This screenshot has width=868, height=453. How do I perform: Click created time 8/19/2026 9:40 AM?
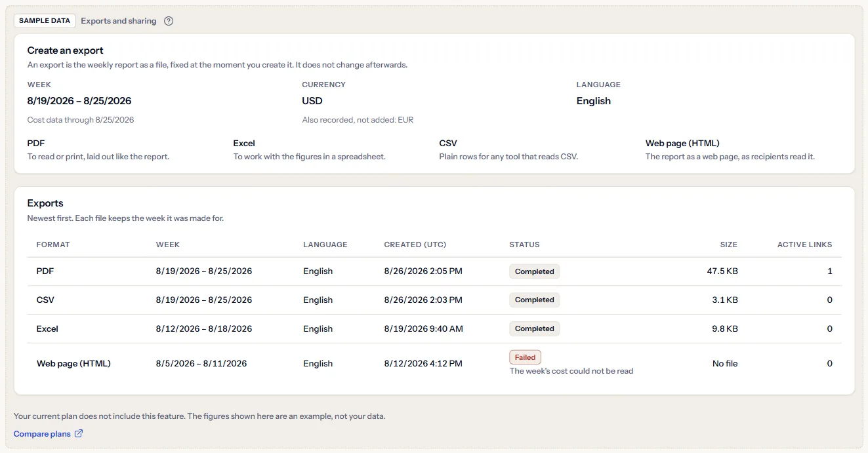(x=424, y=329)
